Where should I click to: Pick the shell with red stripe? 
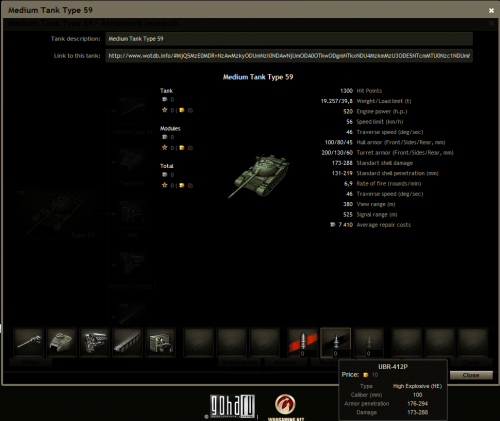point(303,342)
